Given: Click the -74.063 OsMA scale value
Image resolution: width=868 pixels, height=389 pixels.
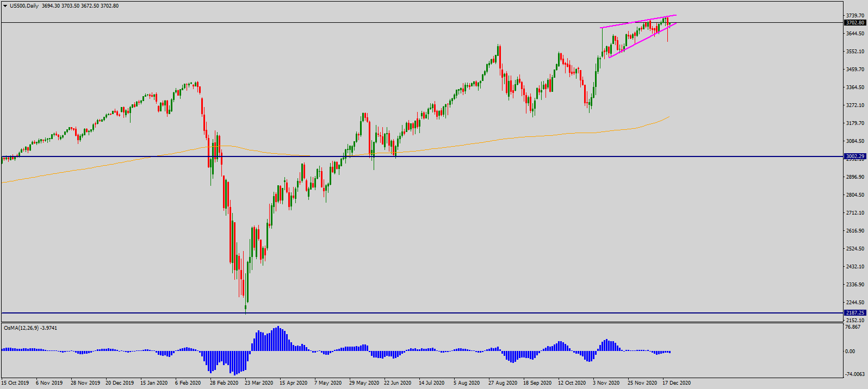Looking at the screenshot, I should 854,374.
